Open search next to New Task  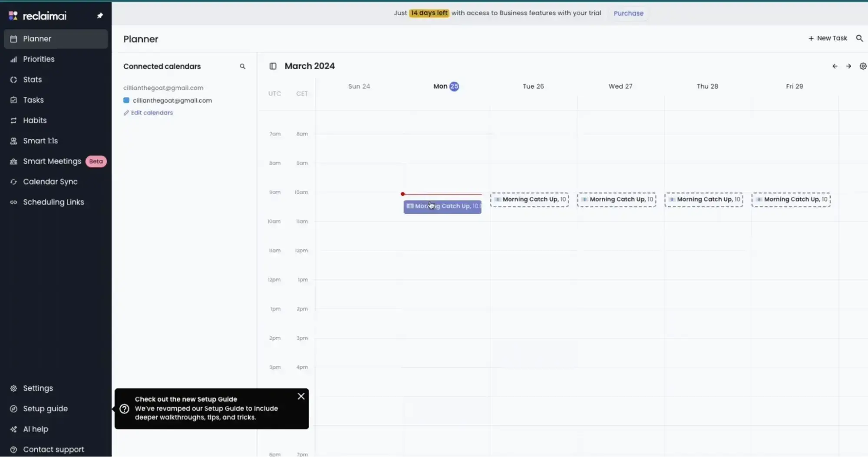click(860, 38)
